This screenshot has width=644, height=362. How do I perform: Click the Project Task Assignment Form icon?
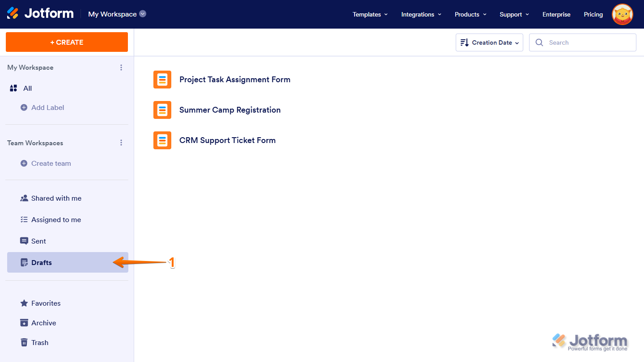[x=162, y=80]
